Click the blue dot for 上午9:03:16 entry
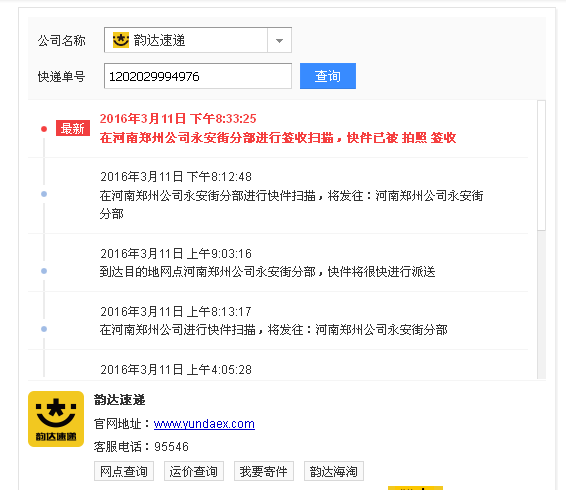 tap(44, 271)
